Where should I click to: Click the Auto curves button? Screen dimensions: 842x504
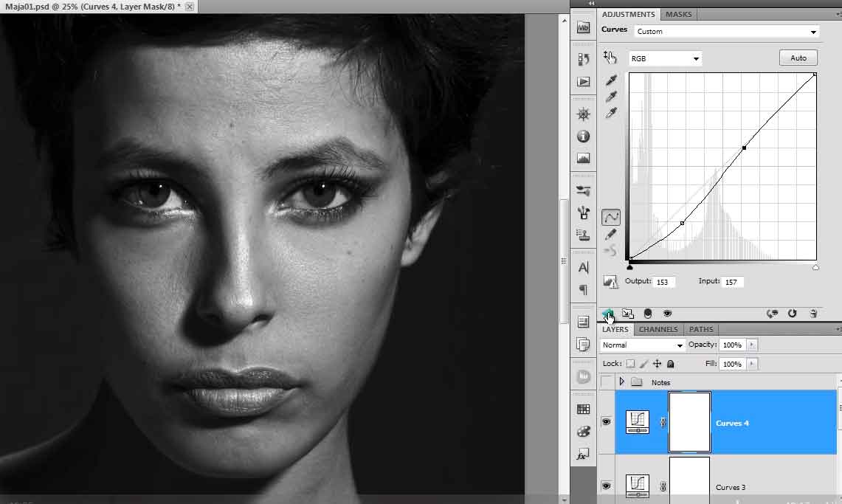pyautogui.click(x=798, y=58)
